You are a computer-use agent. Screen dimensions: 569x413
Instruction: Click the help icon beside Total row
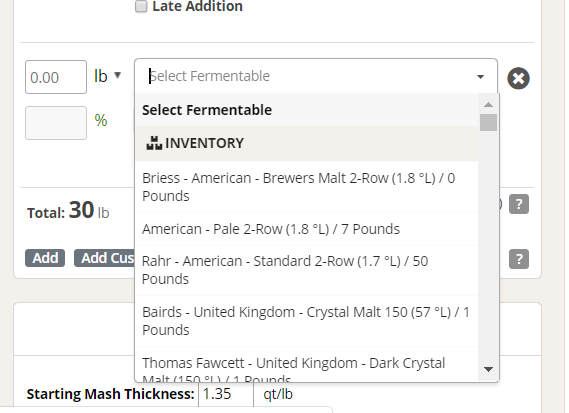pos(519,204)
